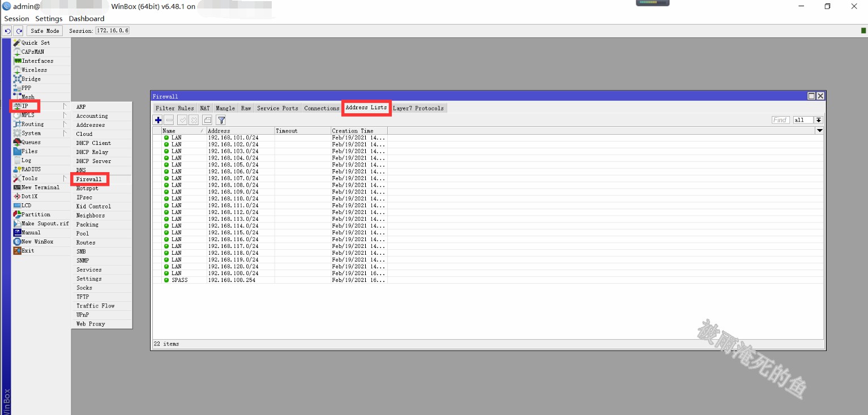This screenshot has height=415, width=868.
Task: Sort by the Address column header
Action: coord(240,131)
